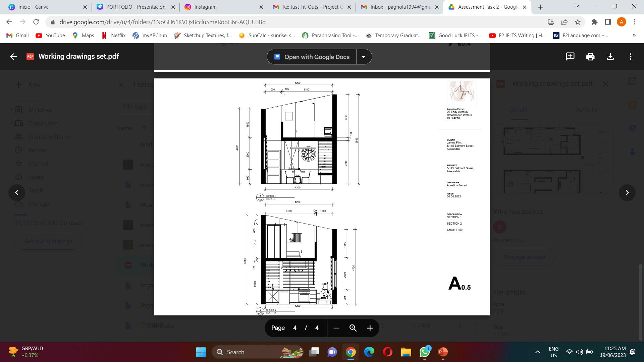Bookmark this page with star icon

[578, 22]
